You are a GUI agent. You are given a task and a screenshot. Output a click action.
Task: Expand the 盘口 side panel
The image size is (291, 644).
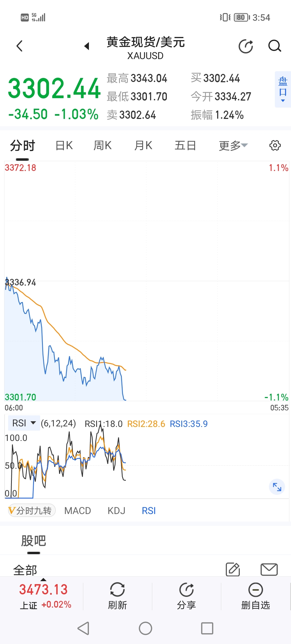click(283, 90)
